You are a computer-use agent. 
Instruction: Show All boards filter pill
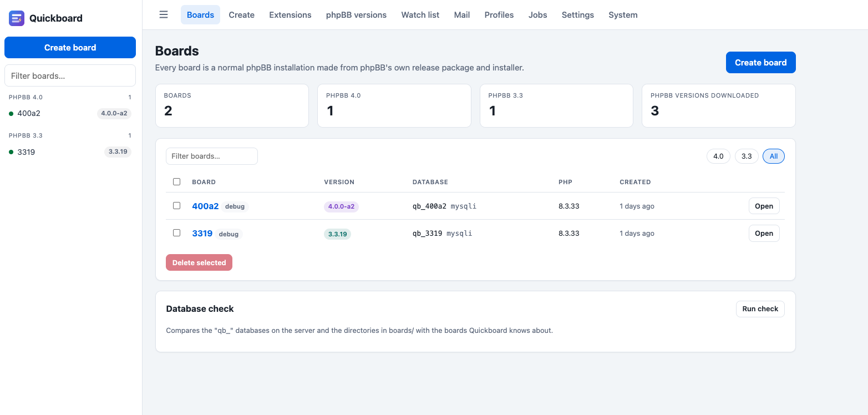pos(774,156)
